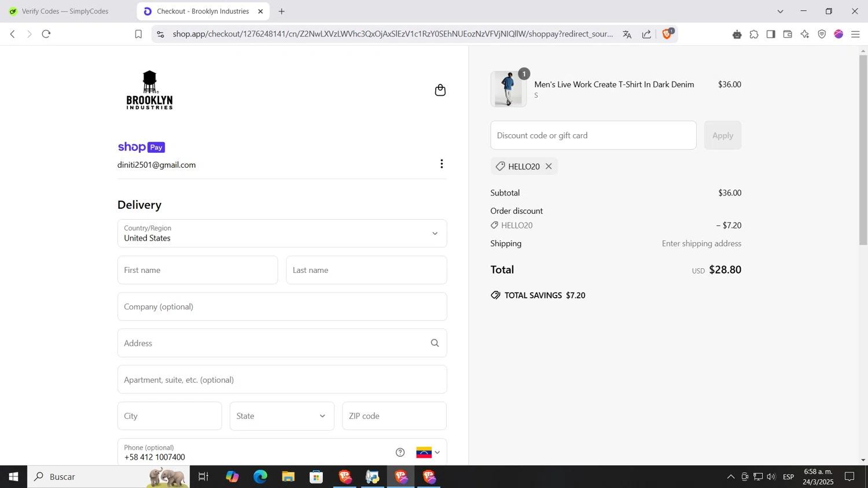Click the Discount code or gift card field
This screenshot has width=868, height=488.
pos(593,135)
